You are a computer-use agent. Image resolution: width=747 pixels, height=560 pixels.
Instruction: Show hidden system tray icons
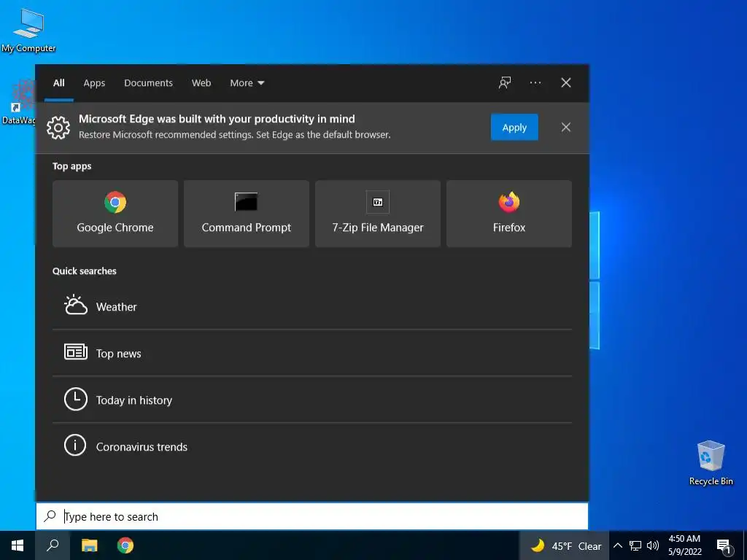(618, 545)
